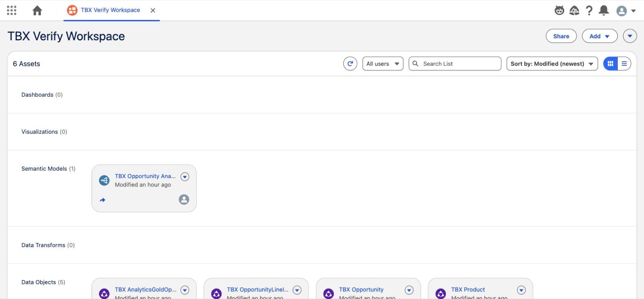This screenshot has height=299, width=644.
Task: Click the Data Objects (5) section label
Action: click(x=43, y=282)
